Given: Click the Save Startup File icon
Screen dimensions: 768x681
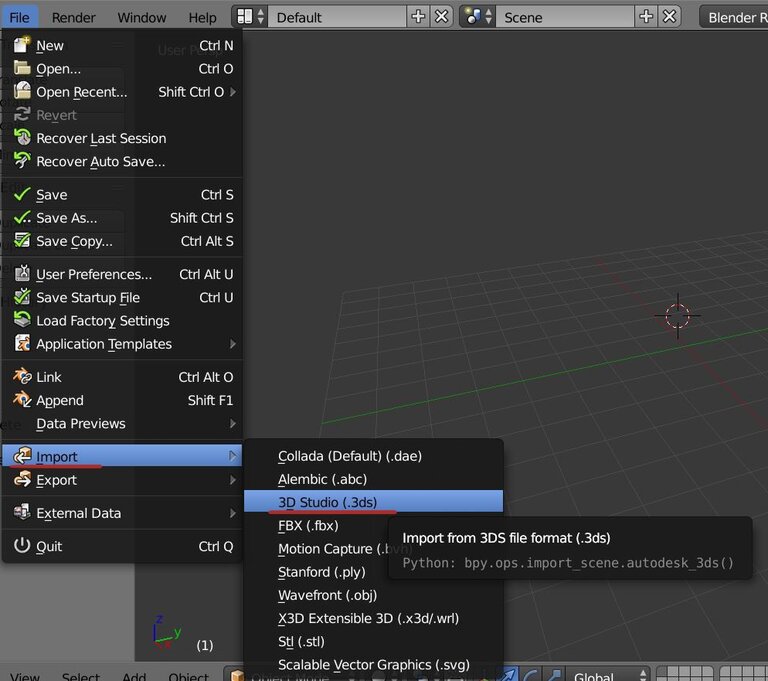Looking at the screenshot, I should [x=22, y=296].
